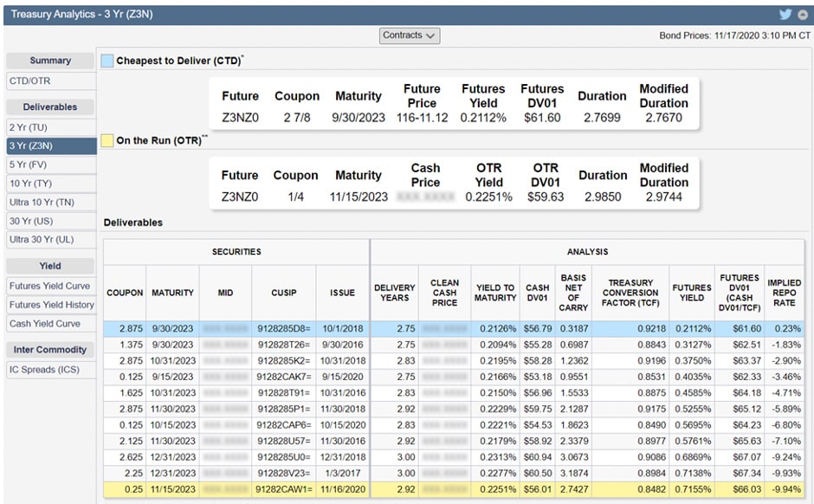This screenshot has height=504, width=814.
Task: Click the yellow On the Run swatch
Action: [x=107, y=140]
